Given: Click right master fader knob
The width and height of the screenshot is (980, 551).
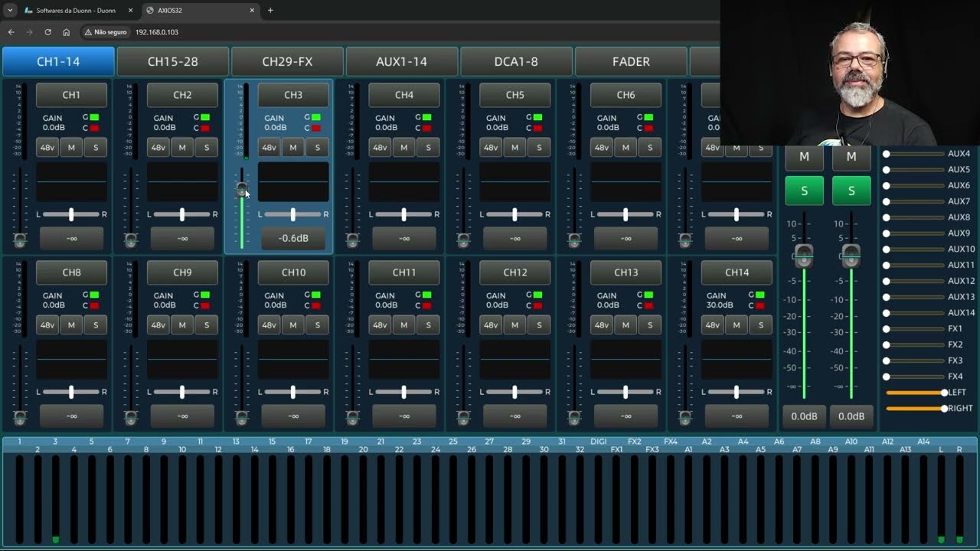Looking at the screenshot, I should pos(851,255).
